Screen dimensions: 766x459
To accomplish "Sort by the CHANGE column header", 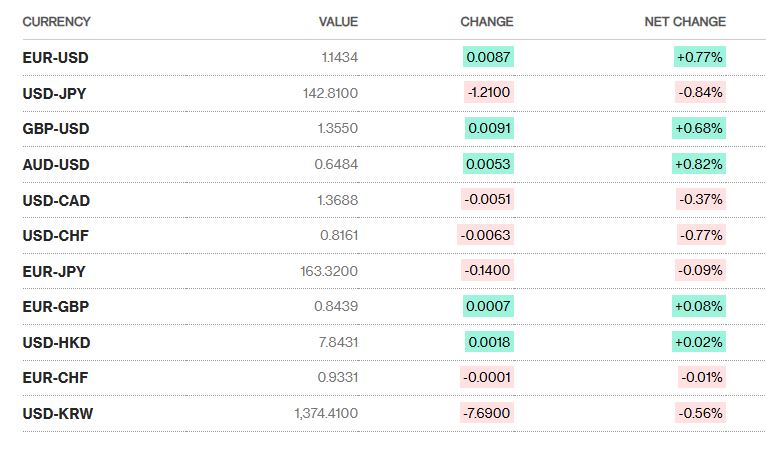I will point(487,22).
